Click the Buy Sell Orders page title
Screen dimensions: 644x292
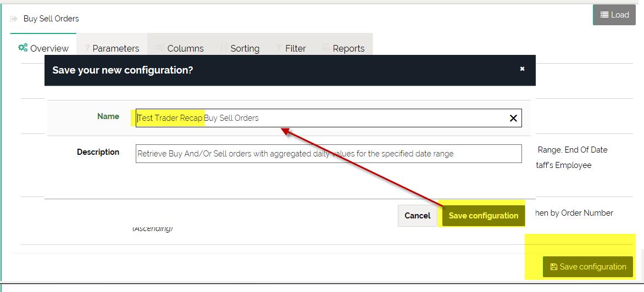click(51, 19)
